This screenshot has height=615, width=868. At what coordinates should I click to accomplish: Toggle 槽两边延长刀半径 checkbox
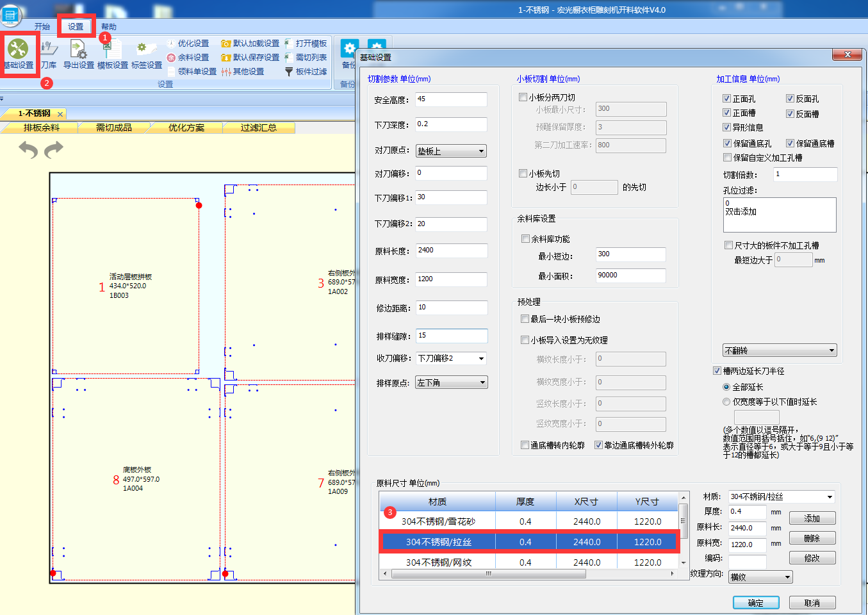point(717,371)
